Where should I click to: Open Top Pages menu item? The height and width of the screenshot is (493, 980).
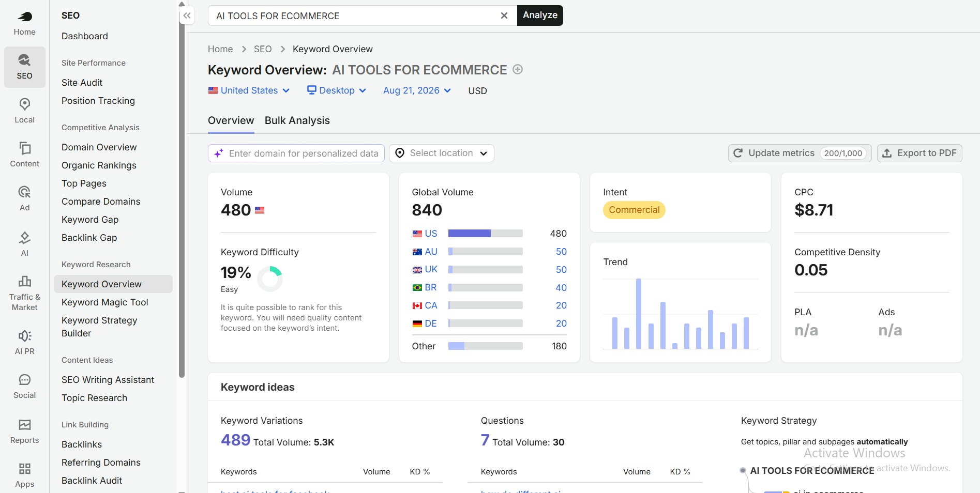click(x=84, y=183)
